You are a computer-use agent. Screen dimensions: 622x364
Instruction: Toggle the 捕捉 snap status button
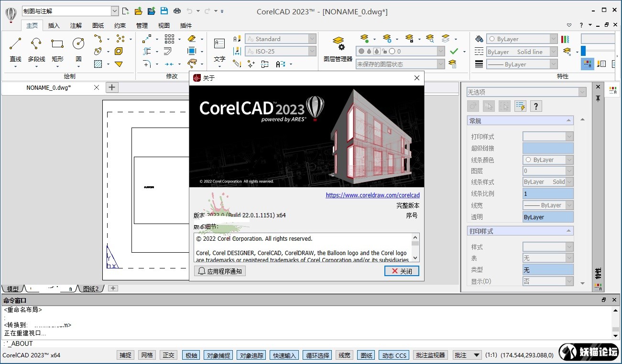(126, 355)
